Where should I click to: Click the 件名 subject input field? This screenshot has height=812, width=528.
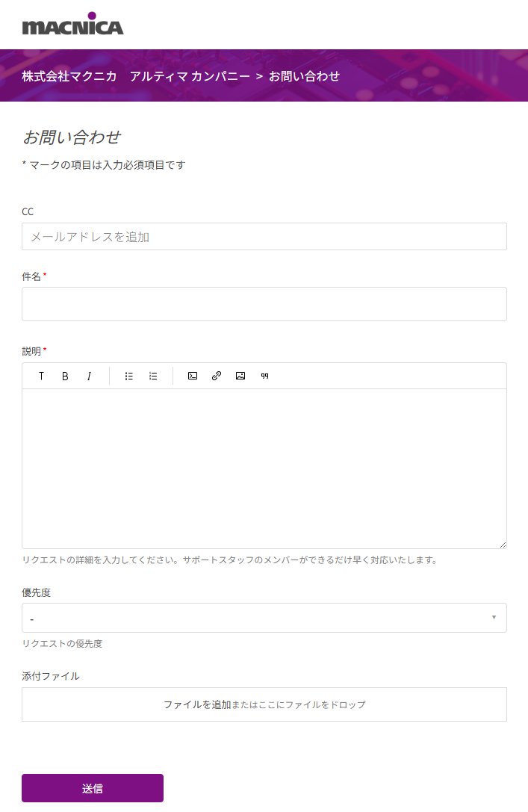click(x=264, y=304)
